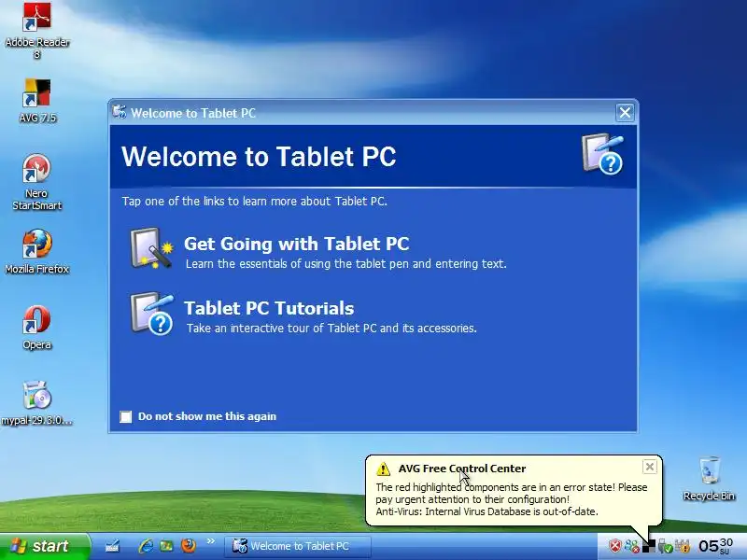Image resolution: width=747 pixels, height=560 pixels.
Task: Click the taskbar clock showing 05:30
Action: click(x=715, y=546)
